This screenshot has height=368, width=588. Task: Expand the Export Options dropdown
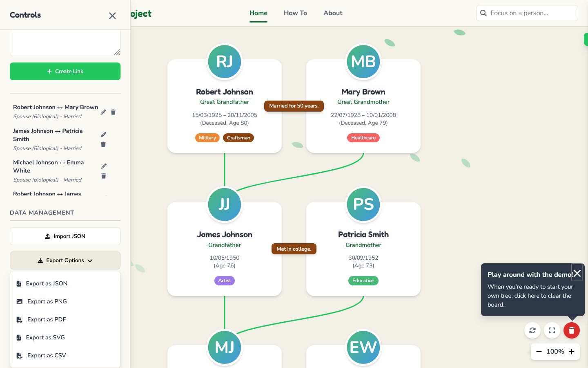coord(65,260)
